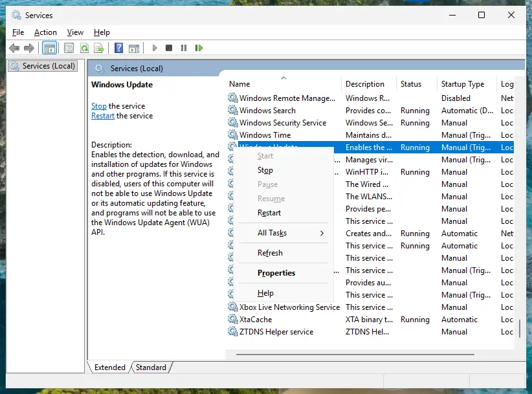Viewport: 532px width, 394px height.
Task: Click gear icon beside Windows Security Service
Action: pyautogui.click(x=233, y=122)
